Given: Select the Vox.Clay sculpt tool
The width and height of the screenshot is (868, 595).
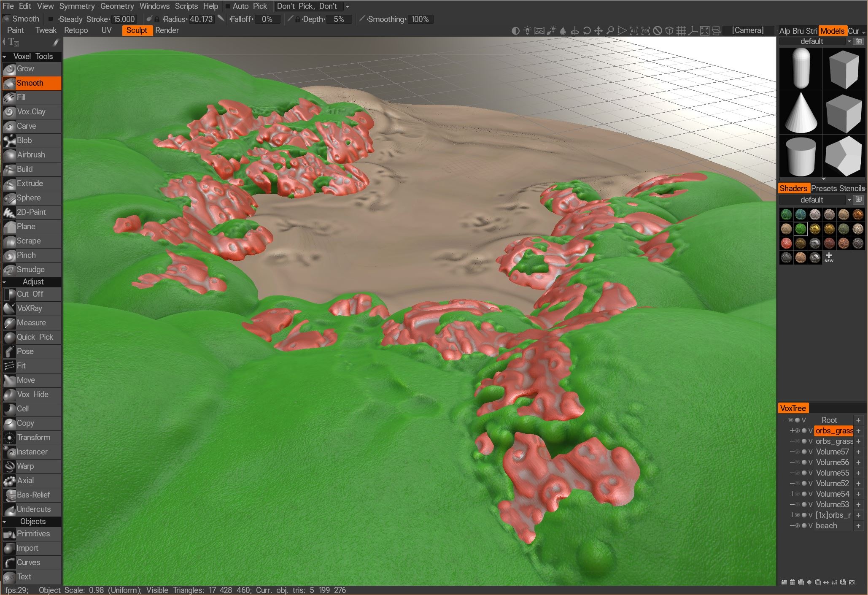Looking at the screenshot, I should tap(31, 112).
